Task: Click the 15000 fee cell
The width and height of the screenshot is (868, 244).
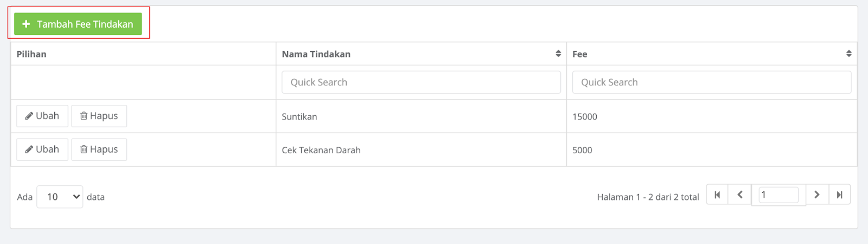Action: [712, 116]
